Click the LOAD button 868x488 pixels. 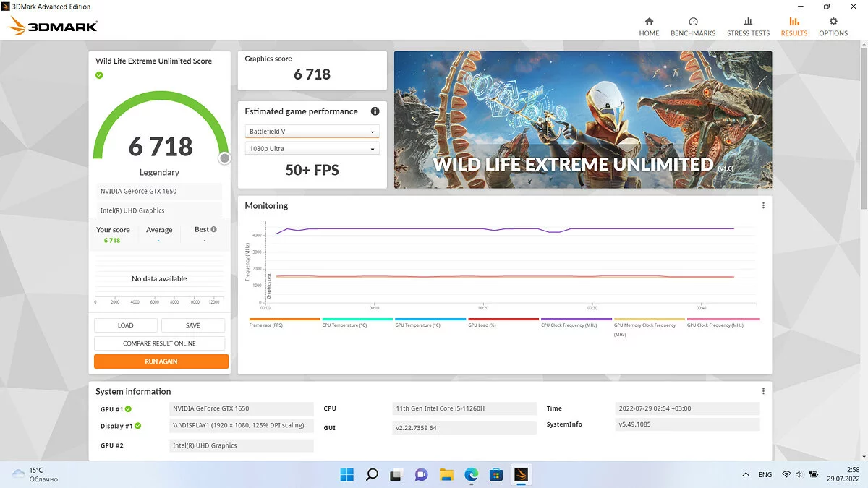pyautogui.click(x=126, y=325)
